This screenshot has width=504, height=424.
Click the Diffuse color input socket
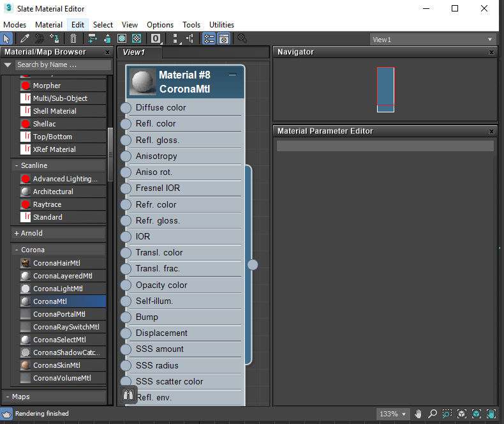[x=126, y=108]
